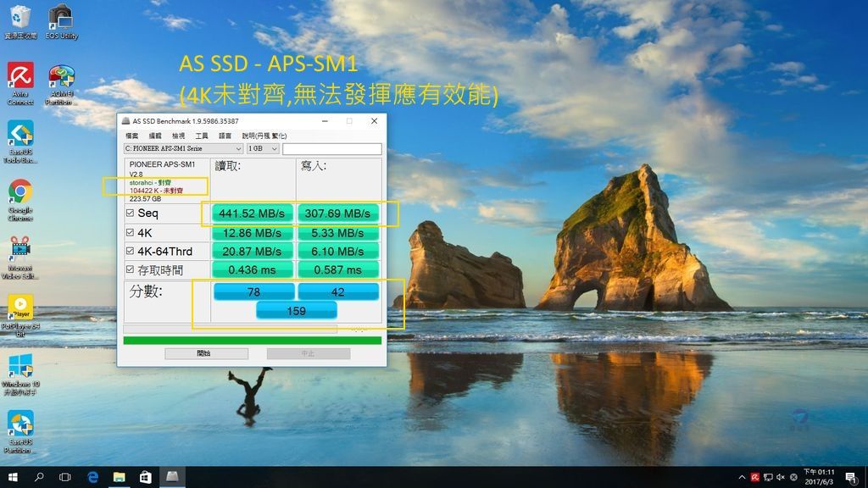Click muted volume icon in system tray
This screenshot has height=488, width=868.
(781, 477)
